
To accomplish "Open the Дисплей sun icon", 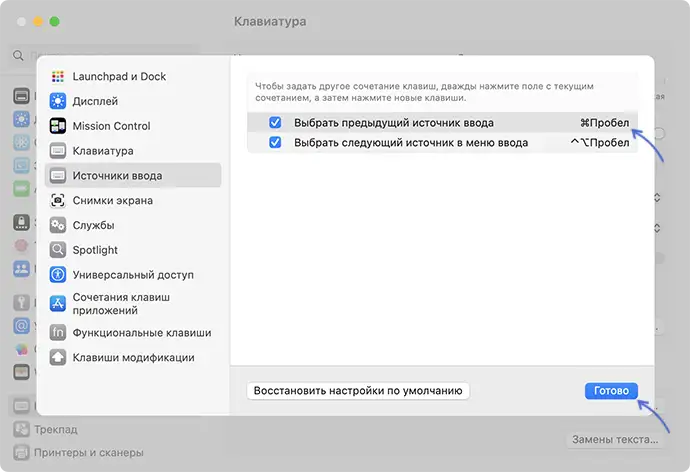I will point(58,101).
